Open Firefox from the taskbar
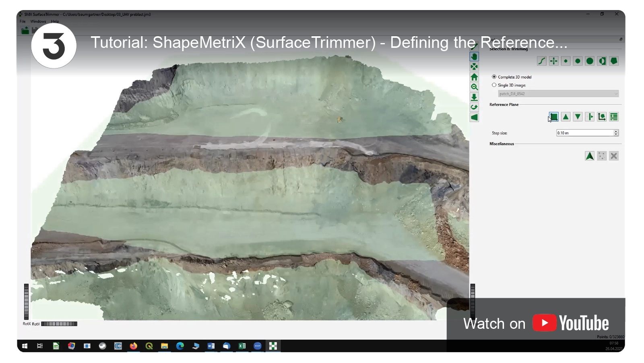Screen dimensions: 644x363 point(133,346)
